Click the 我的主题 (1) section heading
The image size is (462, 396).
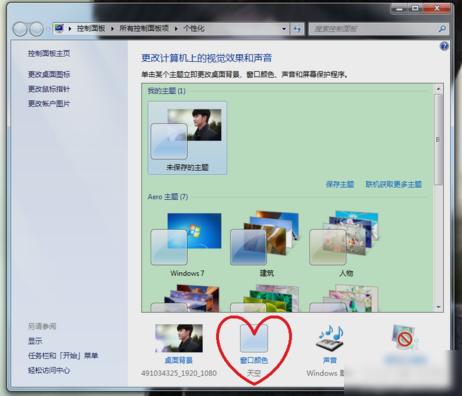(x=167, y=91)
